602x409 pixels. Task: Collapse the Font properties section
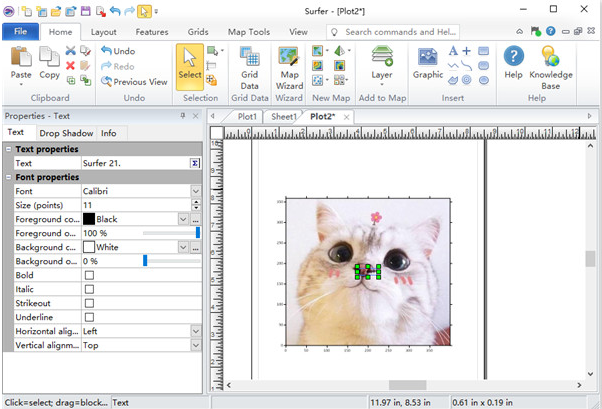9,177
